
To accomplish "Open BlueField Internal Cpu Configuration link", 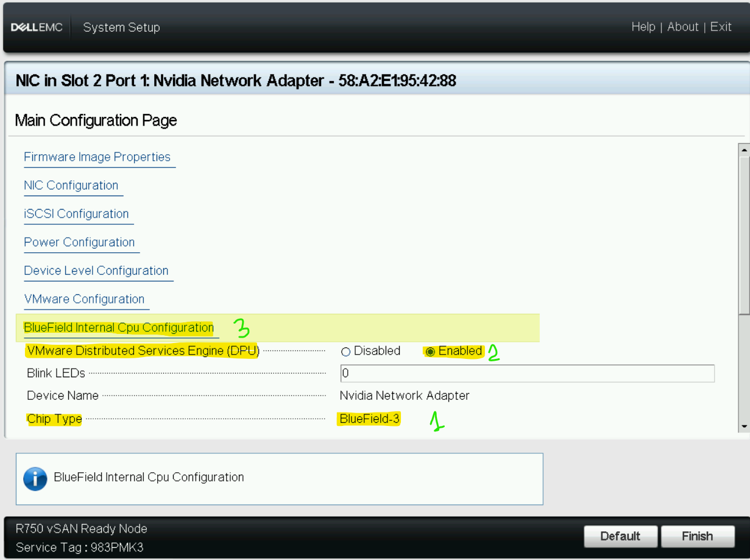I will click(119, 328).
